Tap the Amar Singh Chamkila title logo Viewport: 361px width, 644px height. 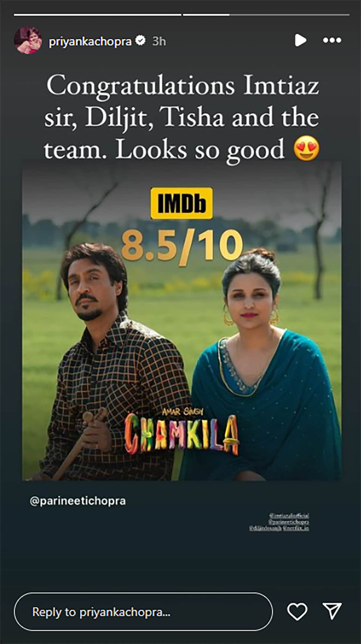tap(182, 431)
